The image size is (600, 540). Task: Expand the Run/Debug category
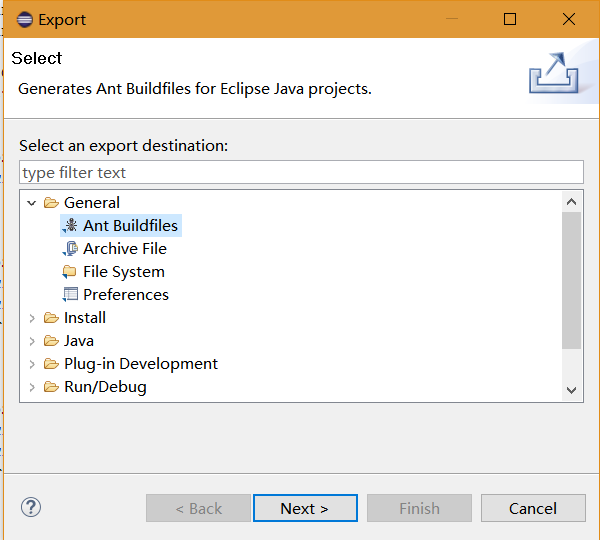tap(32, 387)
